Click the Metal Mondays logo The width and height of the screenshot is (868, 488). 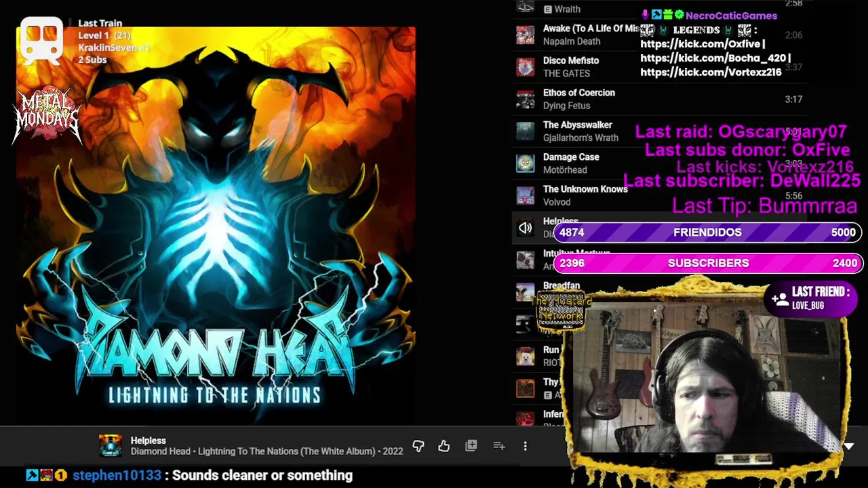47,117
